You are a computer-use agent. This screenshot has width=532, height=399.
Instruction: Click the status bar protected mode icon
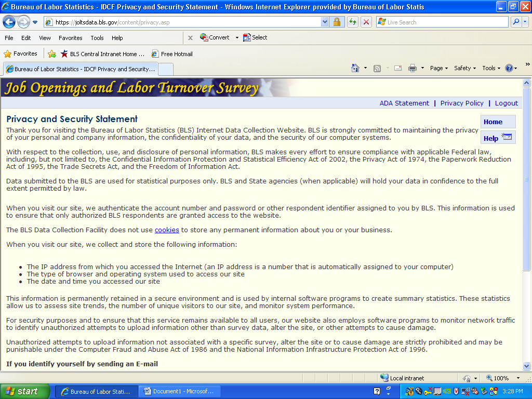click(x=467, y=378)
